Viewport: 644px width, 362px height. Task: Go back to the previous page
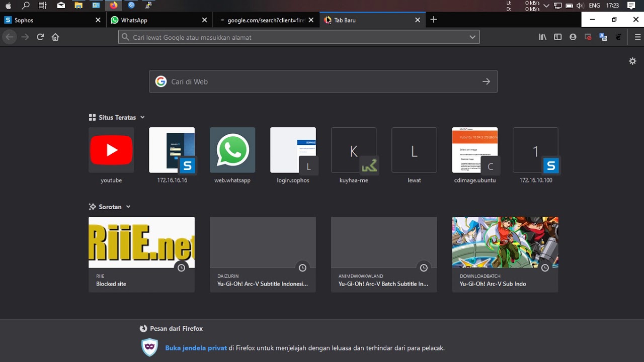(10, 37)
